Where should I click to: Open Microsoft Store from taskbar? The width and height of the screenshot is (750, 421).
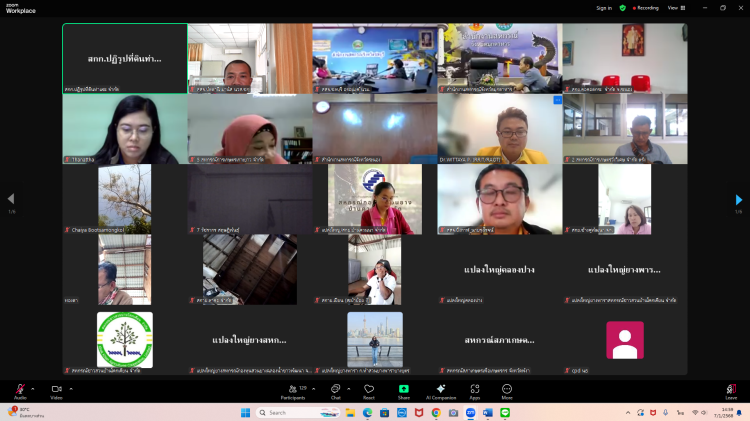point(385,412)
